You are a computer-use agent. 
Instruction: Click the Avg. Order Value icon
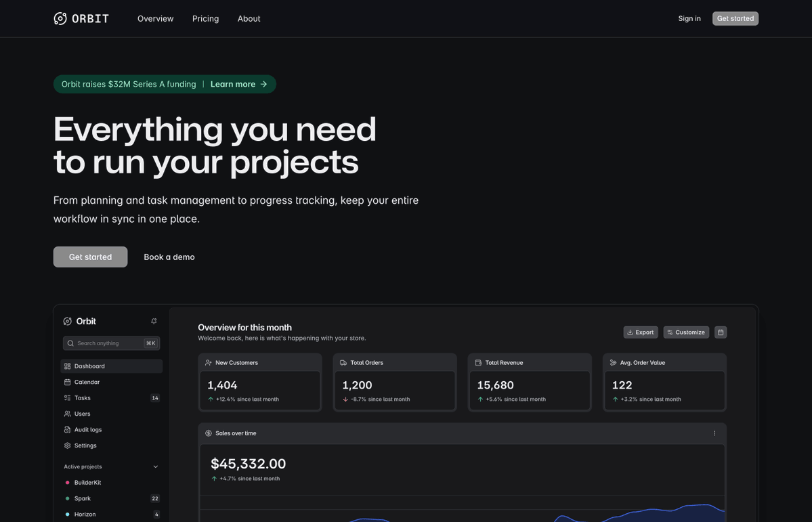(613, 362)
